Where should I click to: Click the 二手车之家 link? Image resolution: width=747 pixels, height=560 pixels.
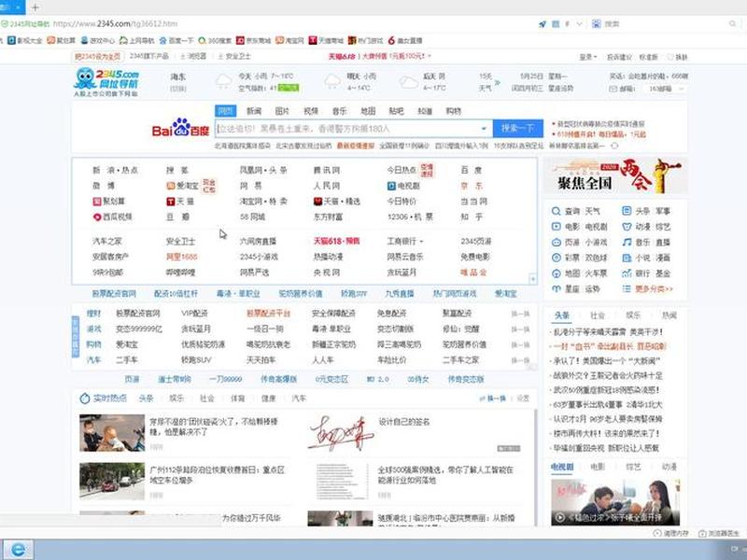tap(460, 360)
